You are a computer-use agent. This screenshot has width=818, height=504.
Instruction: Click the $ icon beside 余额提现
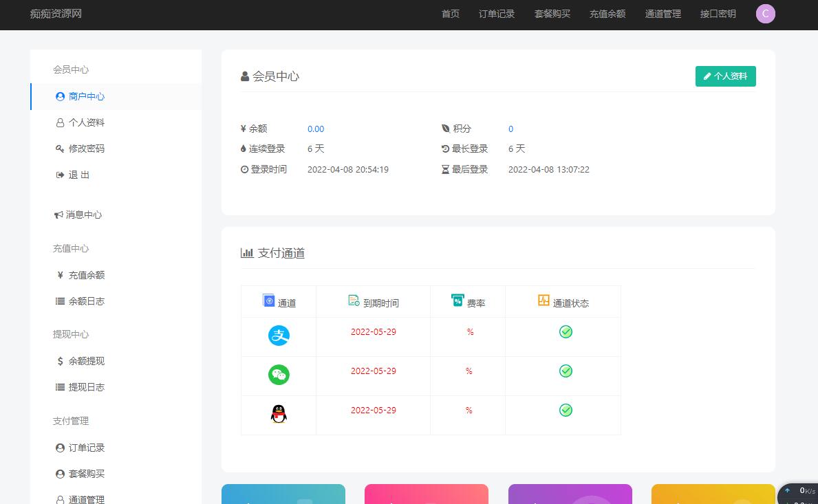click(60, 361)
